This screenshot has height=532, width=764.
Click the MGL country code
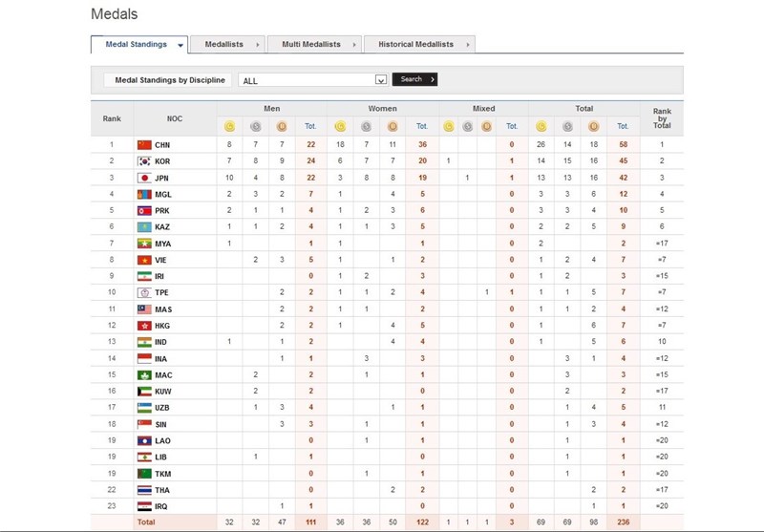point(162,194)
